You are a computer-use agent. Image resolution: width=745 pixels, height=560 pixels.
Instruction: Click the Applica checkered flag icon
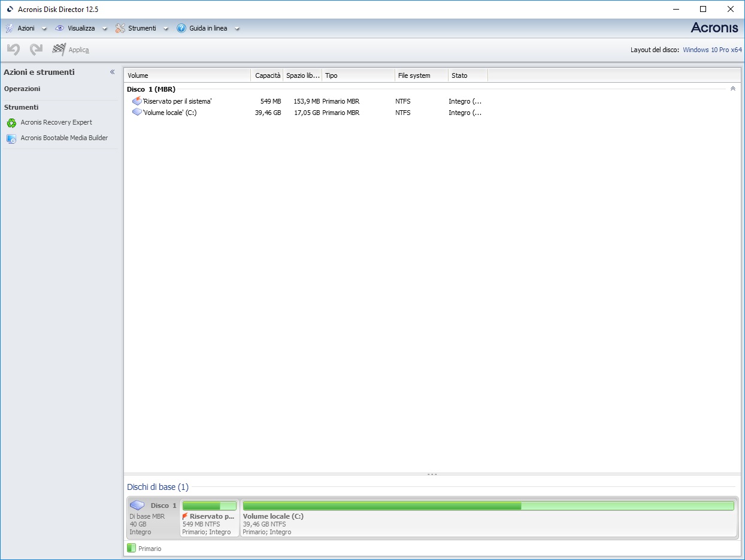(x=59, y=50)
